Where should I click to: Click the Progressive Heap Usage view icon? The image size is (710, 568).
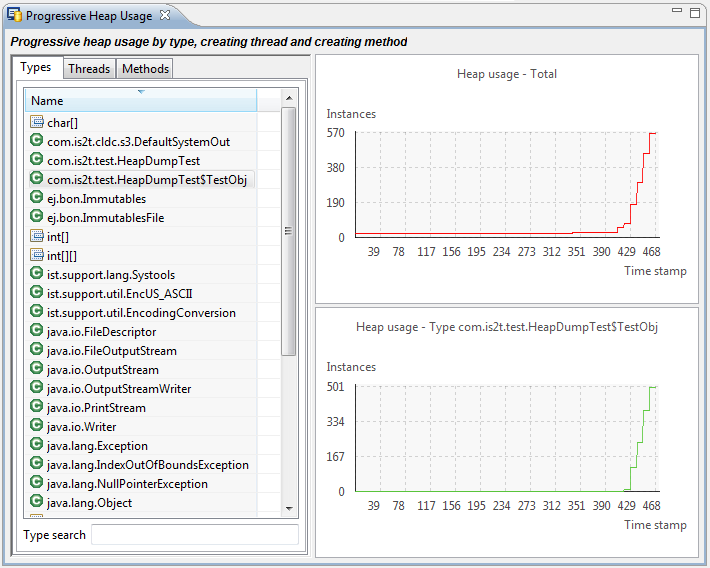pyautogui.click(x=15, y=16)
